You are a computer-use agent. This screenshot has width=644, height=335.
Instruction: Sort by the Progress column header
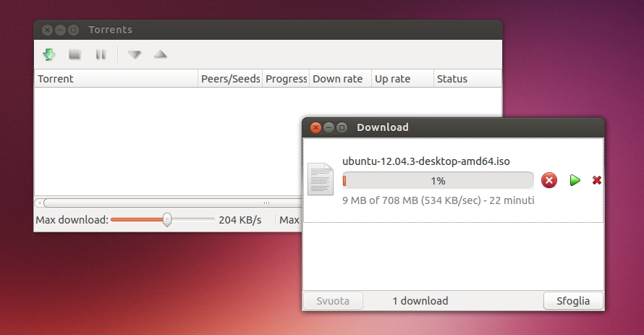pyautogui.click(x=287, y=78)
